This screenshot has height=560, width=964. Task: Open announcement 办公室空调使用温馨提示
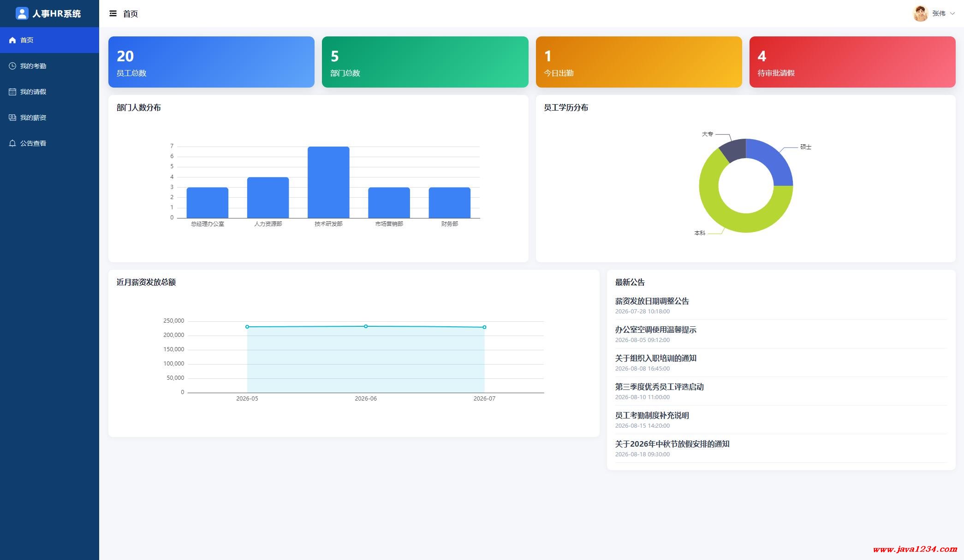[x=655, y=330]
